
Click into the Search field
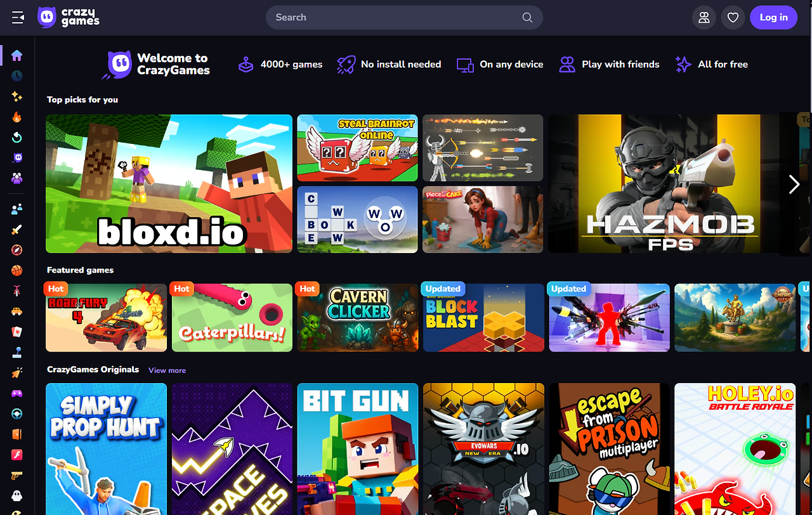[x=404, y=18]
